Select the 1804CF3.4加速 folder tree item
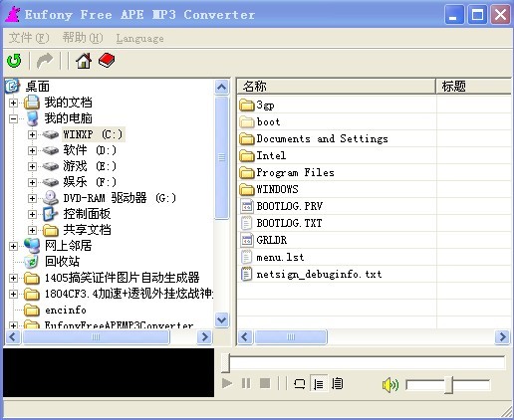 point(128,294)
